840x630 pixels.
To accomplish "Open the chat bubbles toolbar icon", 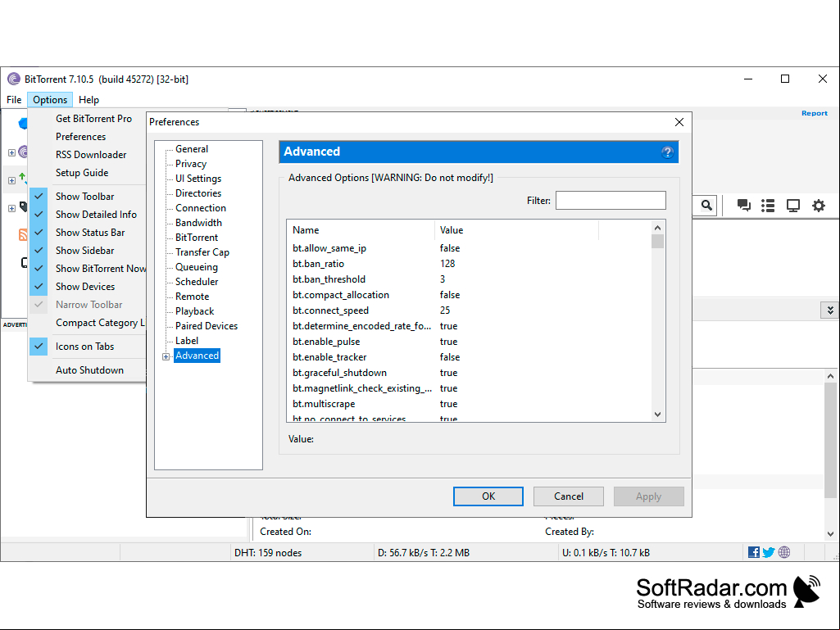I will tap(743, 205).
